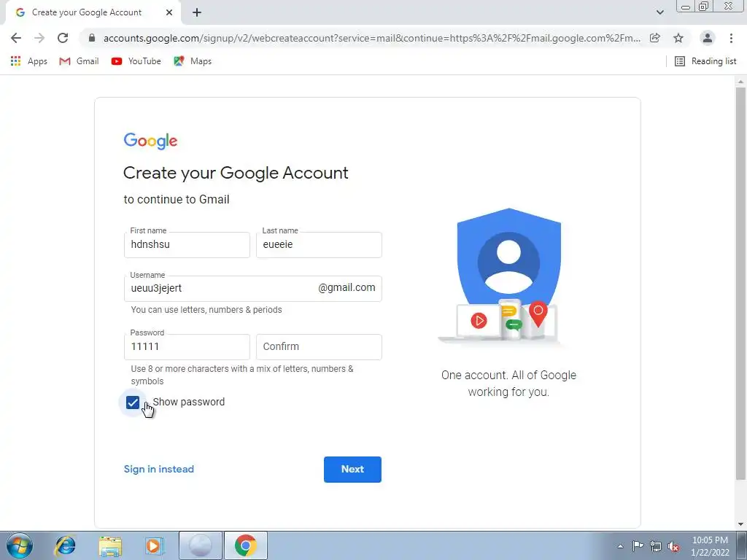747x560 pixels.
Task: Click the Action Center flag icon
Action: pos(638,546)
